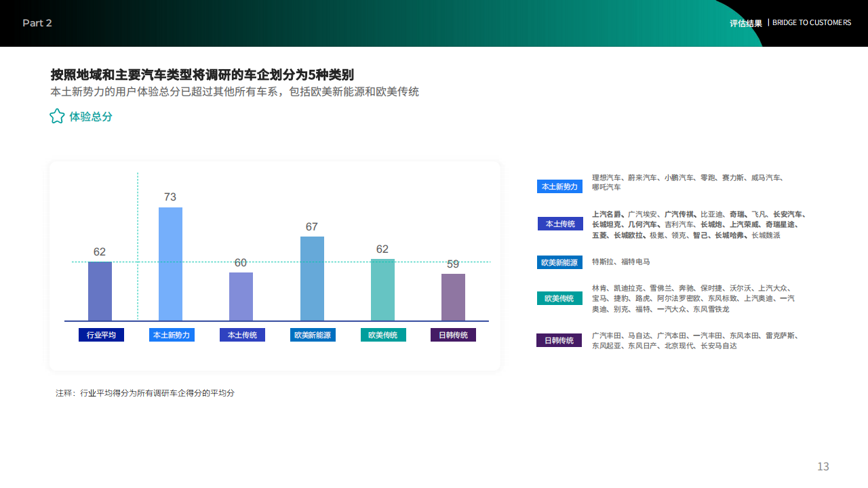Viewport: 868px width, 488px height.
Task: Click the value label 67
Action: [x=312, y=227]
